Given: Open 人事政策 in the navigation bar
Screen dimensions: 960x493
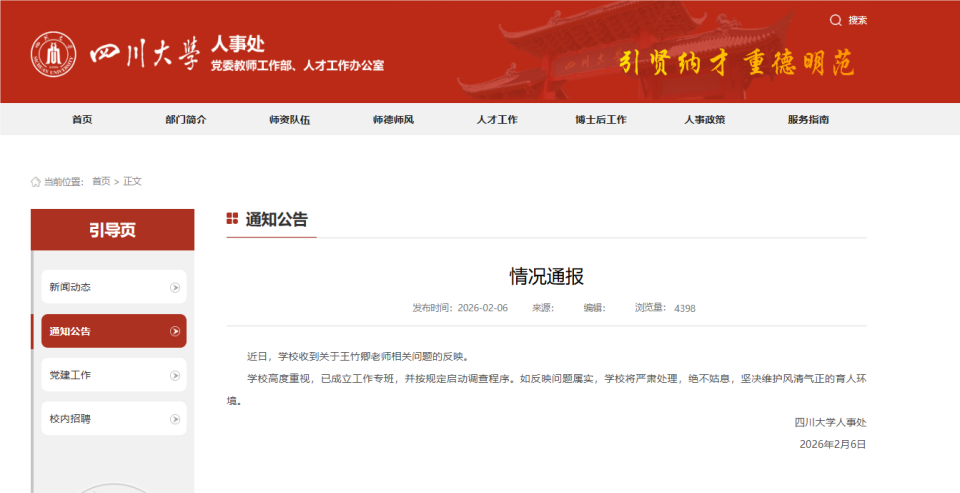Looking at the screenshot, I should pyautogui.click(x=704, y=119).
